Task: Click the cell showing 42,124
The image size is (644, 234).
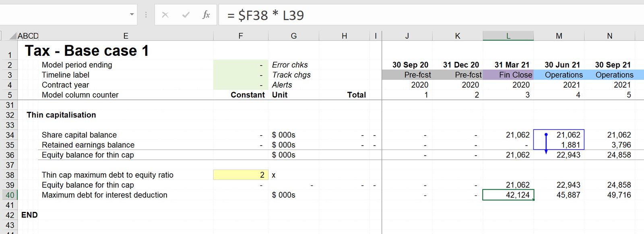Action: pos(508,195)
